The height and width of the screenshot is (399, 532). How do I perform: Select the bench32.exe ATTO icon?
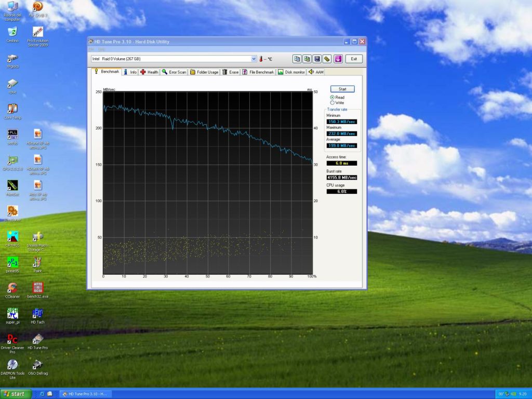(38, 290)
